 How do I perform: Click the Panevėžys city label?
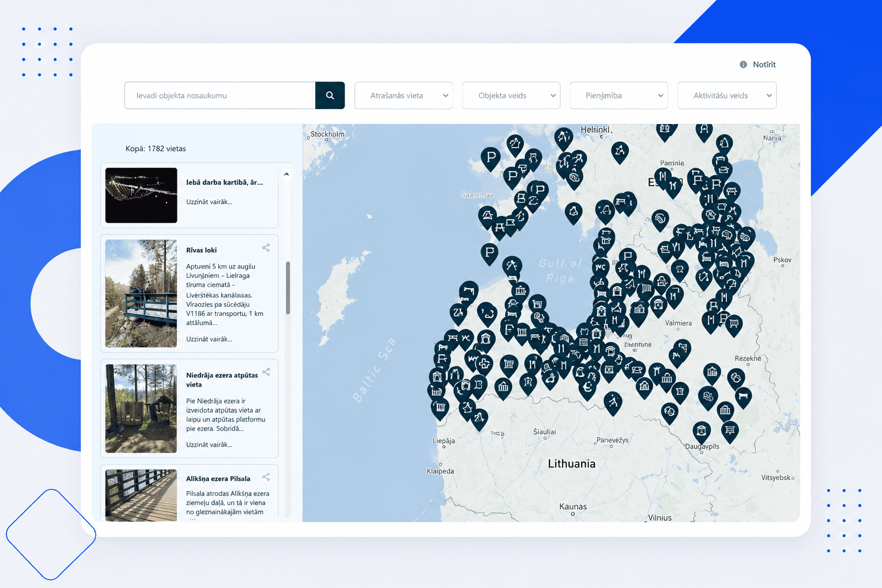click(613, 440)
